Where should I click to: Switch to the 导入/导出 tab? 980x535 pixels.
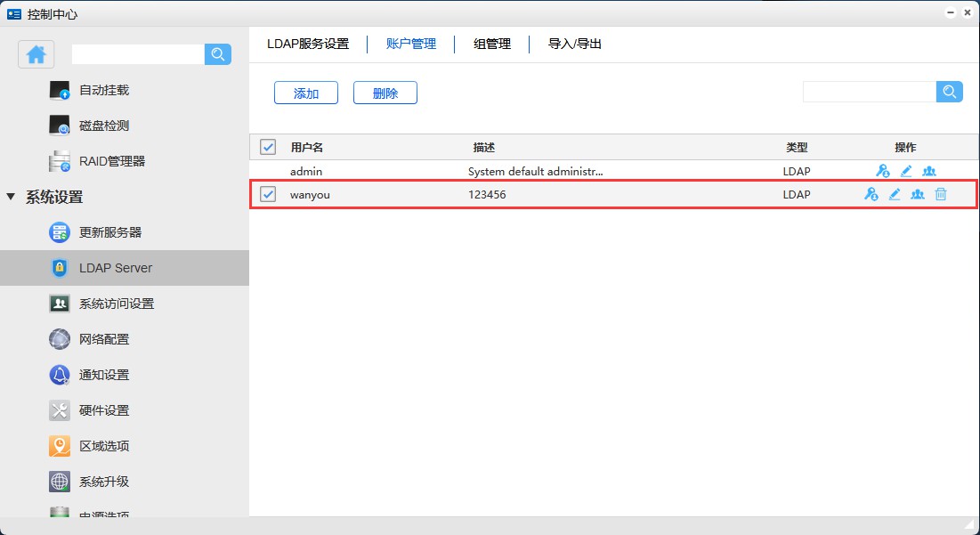click(x=575, y=44)
